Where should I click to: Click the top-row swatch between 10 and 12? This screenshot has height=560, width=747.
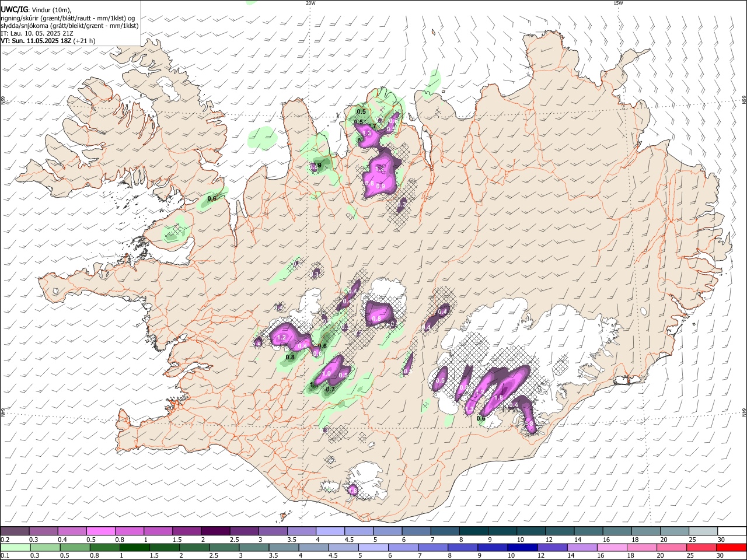click(x=530, y=531)
